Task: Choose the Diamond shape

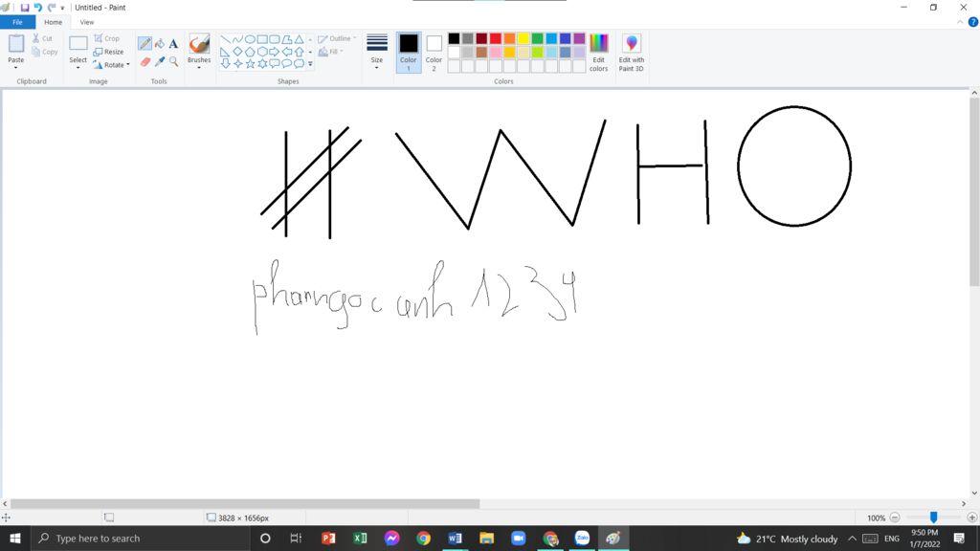Action: click(237, 52)
